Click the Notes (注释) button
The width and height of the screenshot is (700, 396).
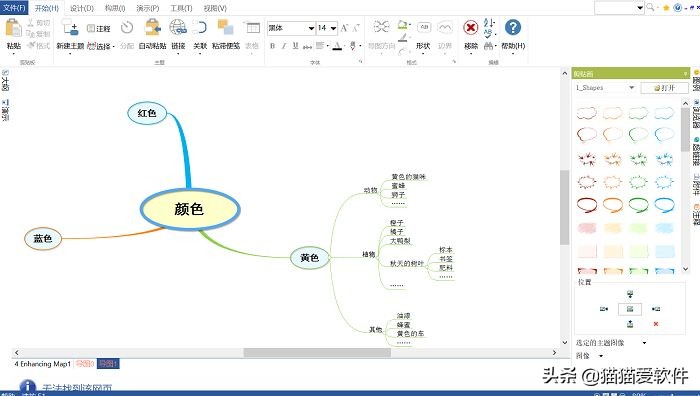[x=99, y=29]
